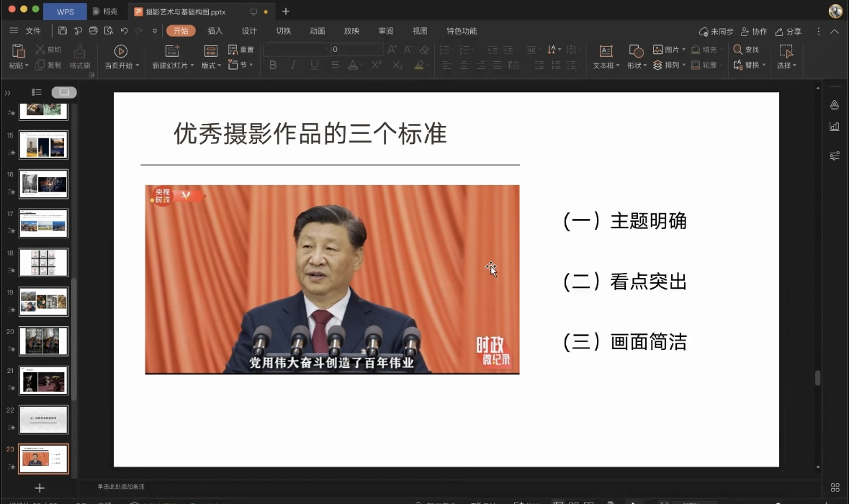Start slideshow with 当页开始 play icon

121,51
